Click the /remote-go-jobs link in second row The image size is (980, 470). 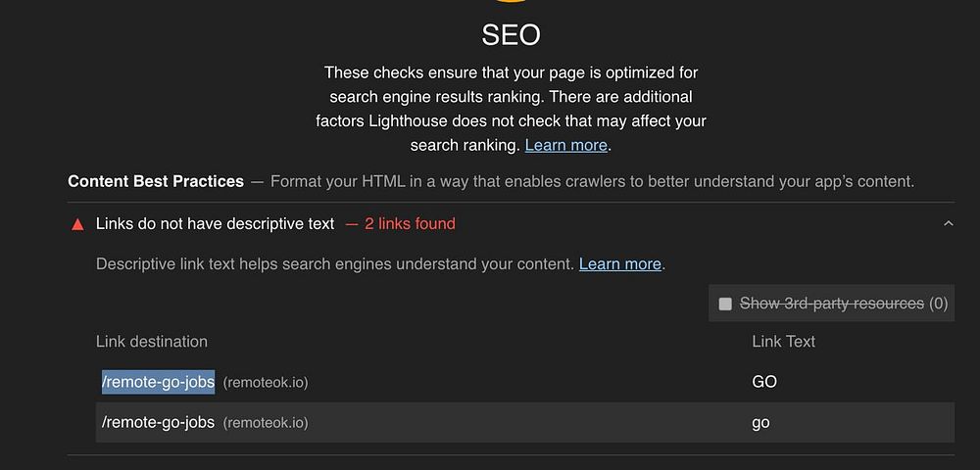point(158,422)
